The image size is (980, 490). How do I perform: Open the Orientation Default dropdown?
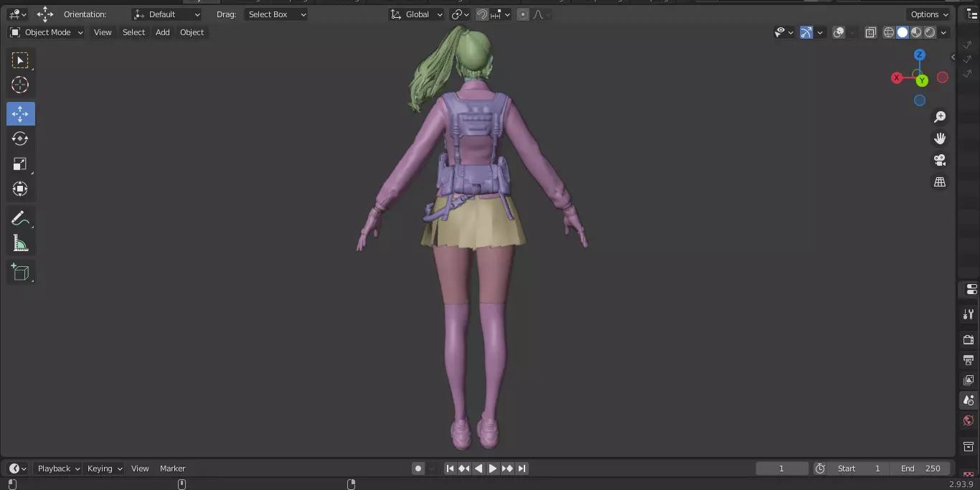click(x=167, y=14)
